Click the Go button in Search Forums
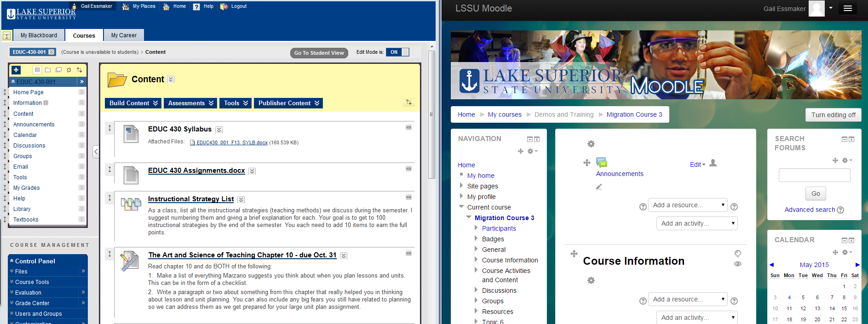 pos(816,193)
